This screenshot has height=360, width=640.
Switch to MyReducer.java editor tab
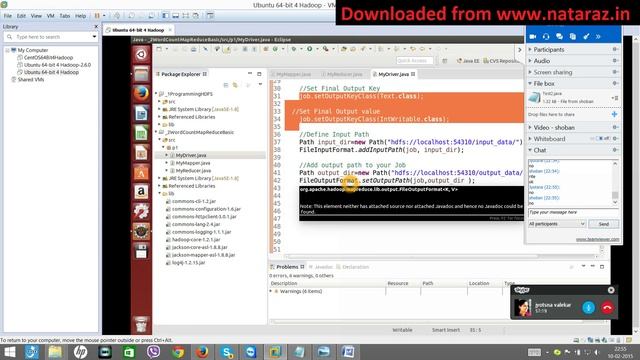tap(344, 74)
